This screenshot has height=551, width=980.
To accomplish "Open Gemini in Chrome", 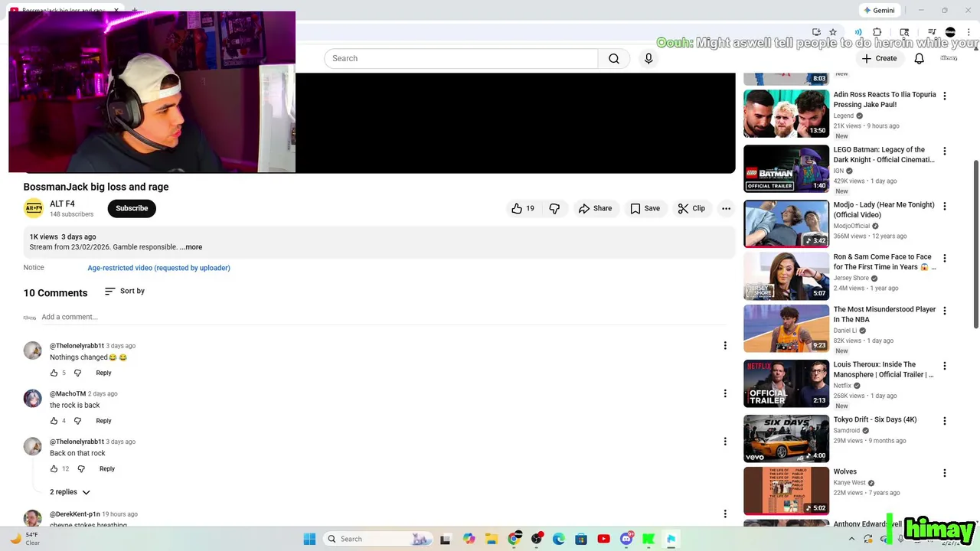I will 879,10.
